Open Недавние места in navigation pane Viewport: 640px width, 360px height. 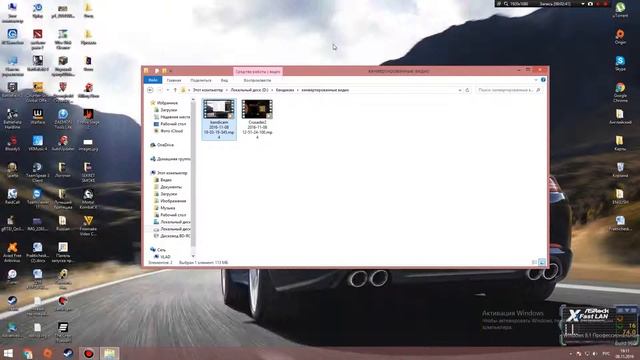pos(175,117)
